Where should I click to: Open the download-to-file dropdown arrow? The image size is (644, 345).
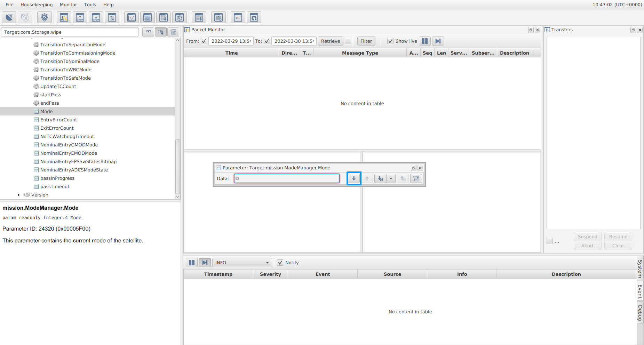pos(391,178)
